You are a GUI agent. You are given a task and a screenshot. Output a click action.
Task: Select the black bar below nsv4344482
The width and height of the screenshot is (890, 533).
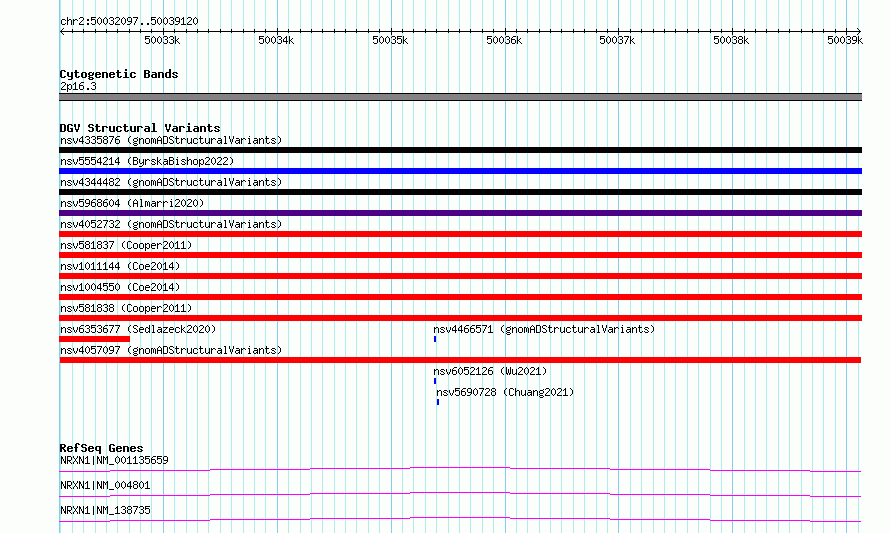click(x=460, y=192)
